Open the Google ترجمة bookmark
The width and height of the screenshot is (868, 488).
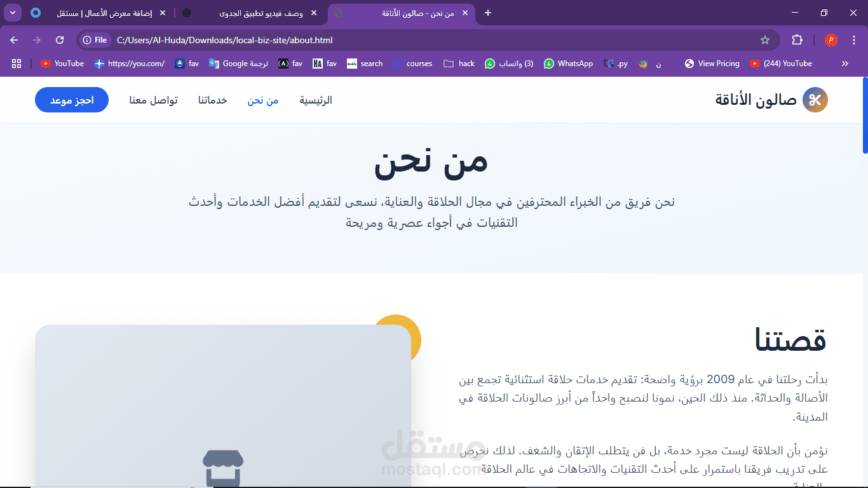(238, 64)
